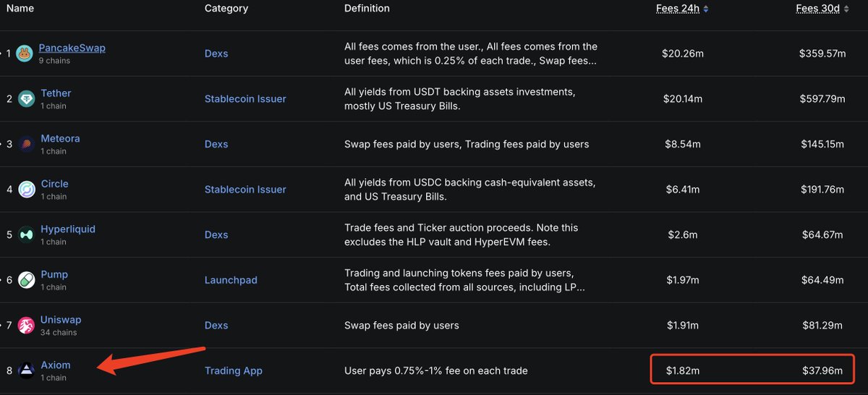Click the Category column header

[x=226, y=9]
